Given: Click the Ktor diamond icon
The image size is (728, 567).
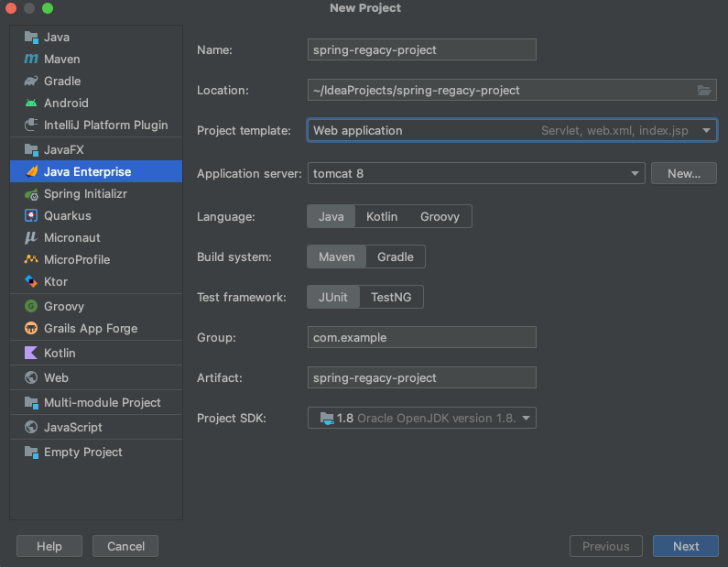Looking at the screenshot, I should pos(31,281).
